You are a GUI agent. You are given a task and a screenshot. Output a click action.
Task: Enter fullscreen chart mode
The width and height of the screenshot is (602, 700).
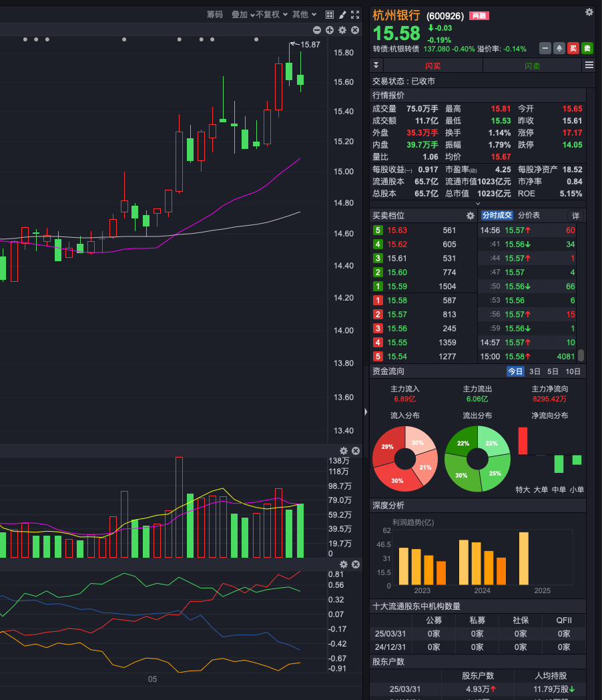(355, 14)
